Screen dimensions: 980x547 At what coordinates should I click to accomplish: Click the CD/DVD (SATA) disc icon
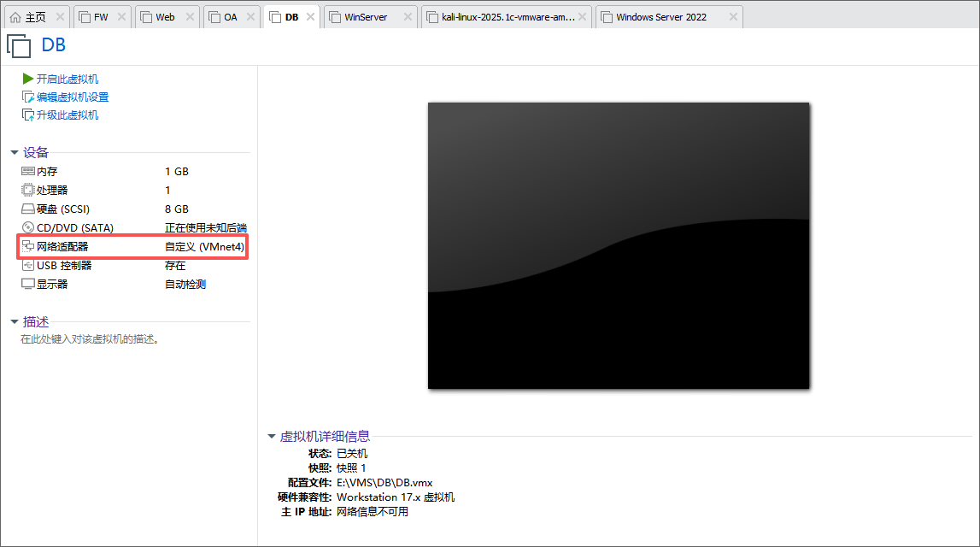coord(28,227)
